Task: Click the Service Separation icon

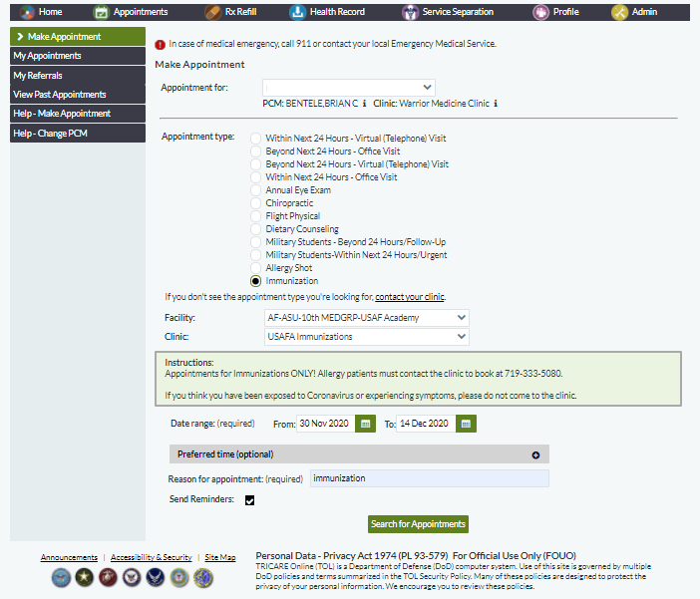Action: pos(410,12)
